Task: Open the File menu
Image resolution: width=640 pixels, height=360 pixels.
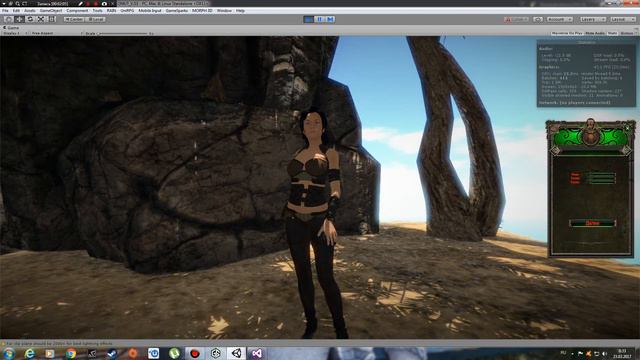Action: [x=5, y=11]
